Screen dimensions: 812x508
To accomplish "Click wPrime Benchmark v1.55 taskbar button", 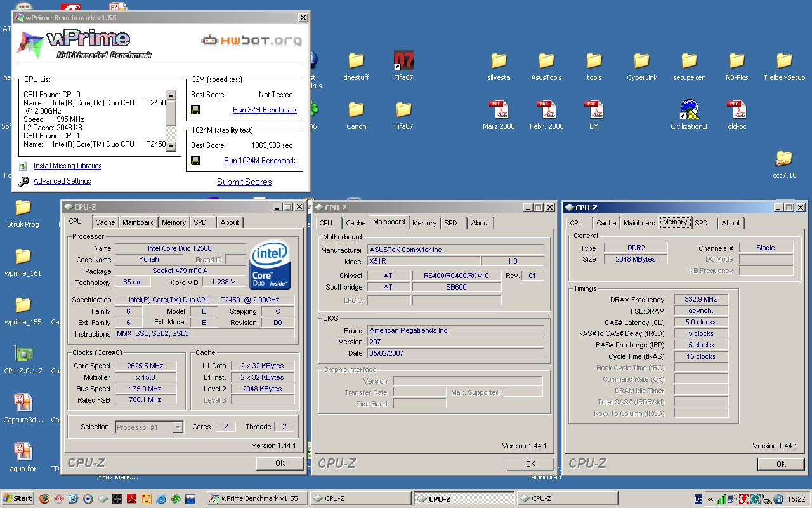I will (x=257, y=498).
